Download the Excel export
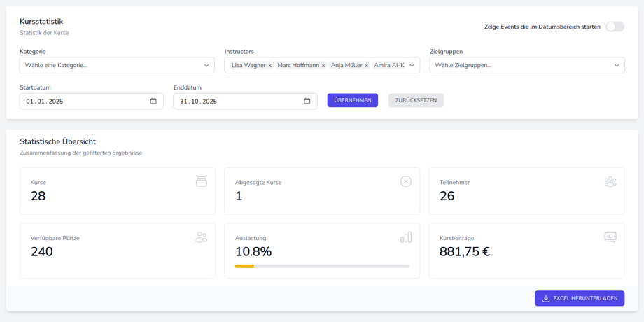 point(579,298)
